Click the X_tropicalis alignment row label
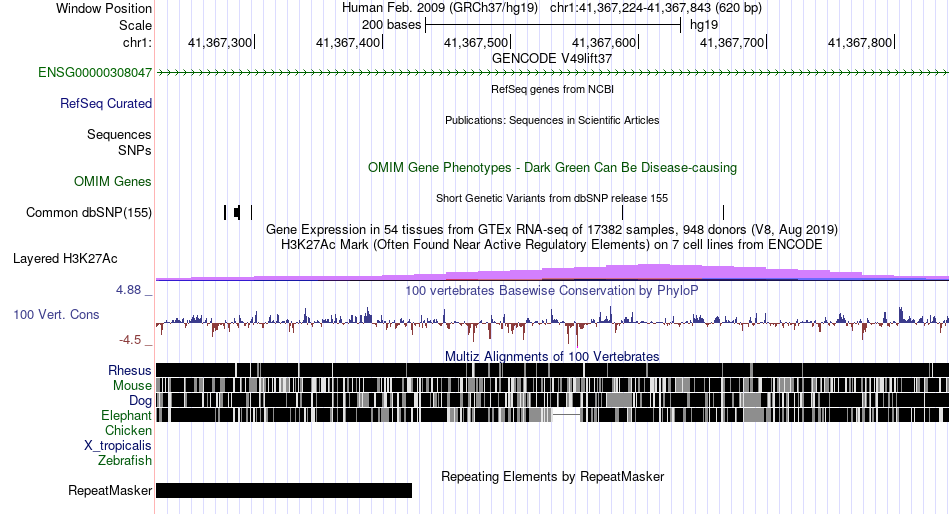Screen dimensions: 950x514 pos(118,446)
